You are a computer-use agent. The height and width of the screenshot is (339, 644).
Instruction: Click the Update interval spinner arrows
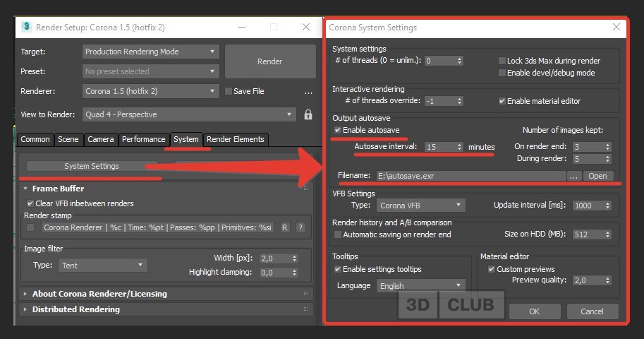tap(607, 206)
